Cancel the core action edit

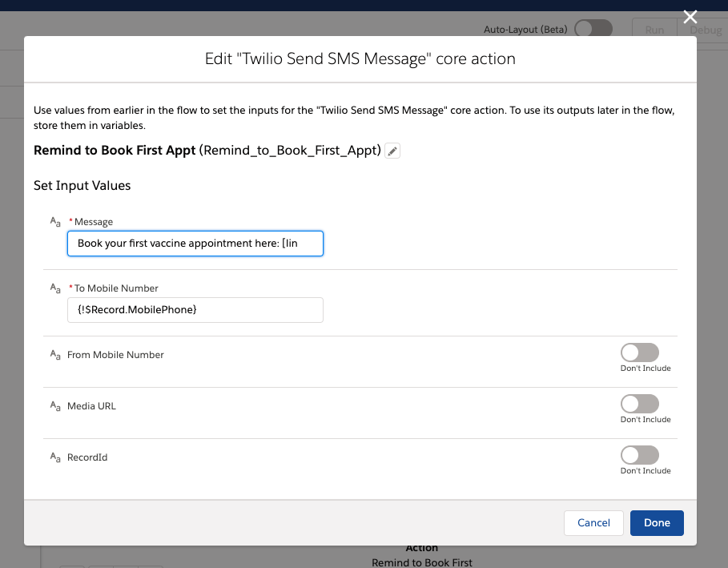[x=593, y=523]
